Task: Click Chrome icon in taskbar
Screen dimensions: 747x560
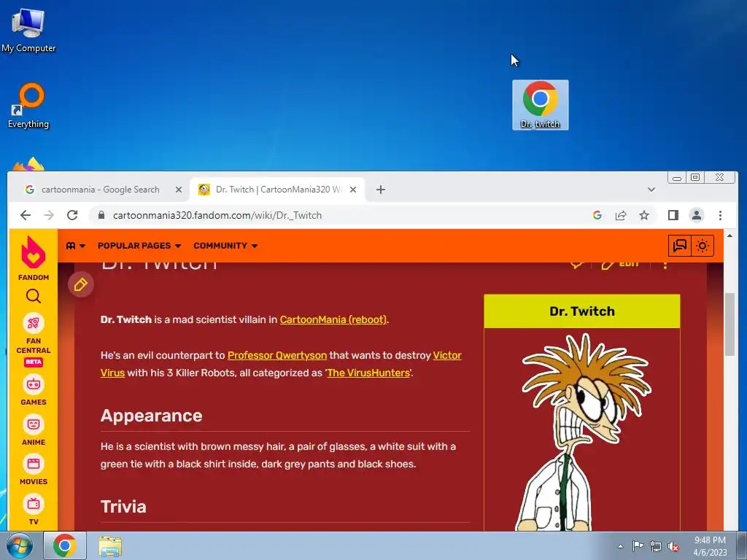Action: (x=65, y=545)
